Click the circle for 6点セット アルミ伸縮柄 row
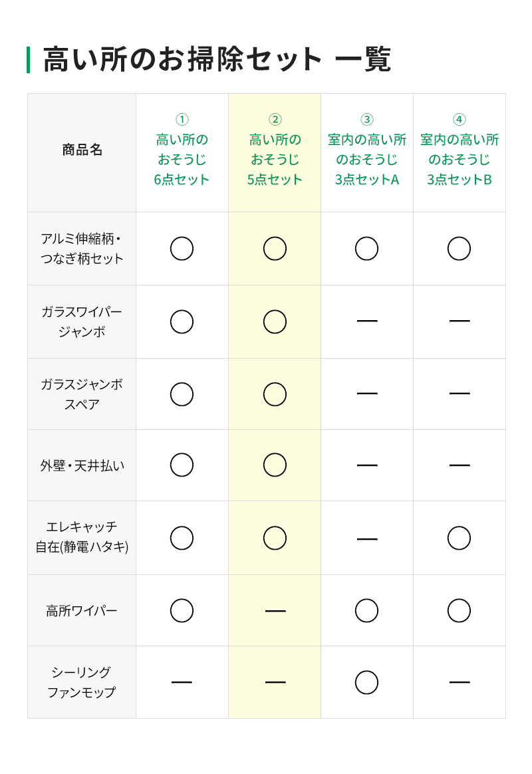 182,249
